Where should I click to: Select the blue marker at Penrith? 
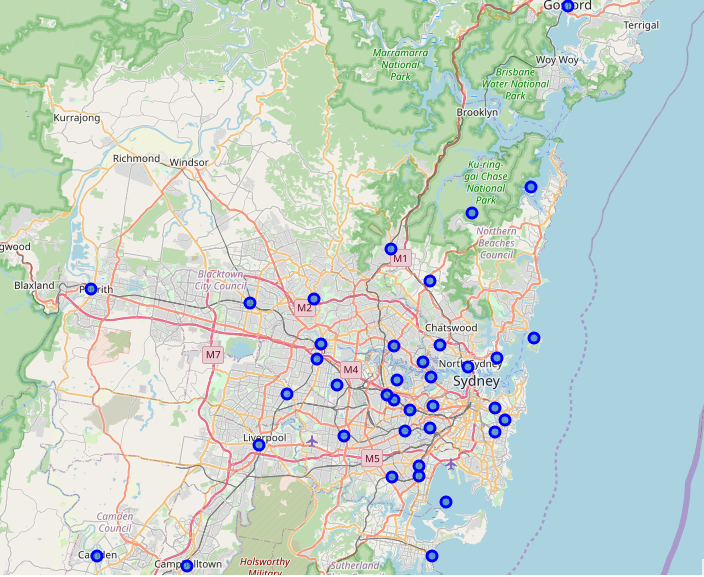[91, 289]
